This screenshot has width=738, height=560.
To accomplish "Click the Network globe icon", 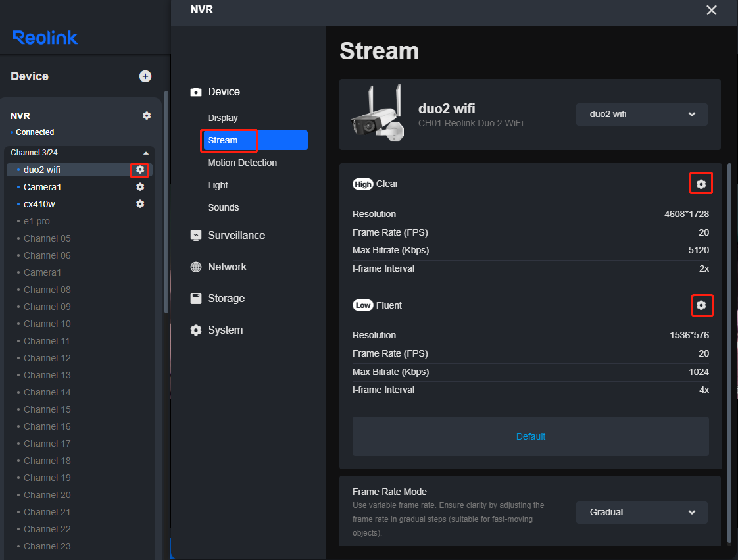I will [x=196, y=267].
